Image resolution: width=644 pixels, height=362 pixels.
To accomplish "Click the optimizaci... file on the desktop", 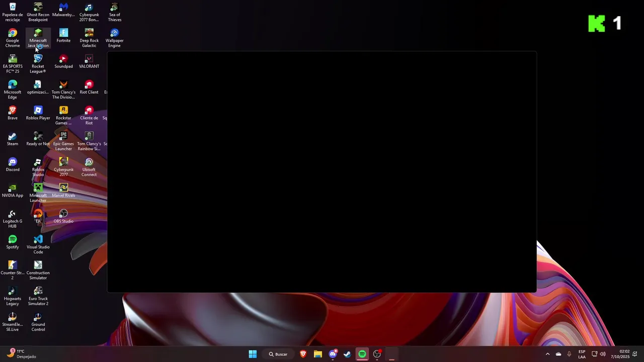I will tap(38, 87).
